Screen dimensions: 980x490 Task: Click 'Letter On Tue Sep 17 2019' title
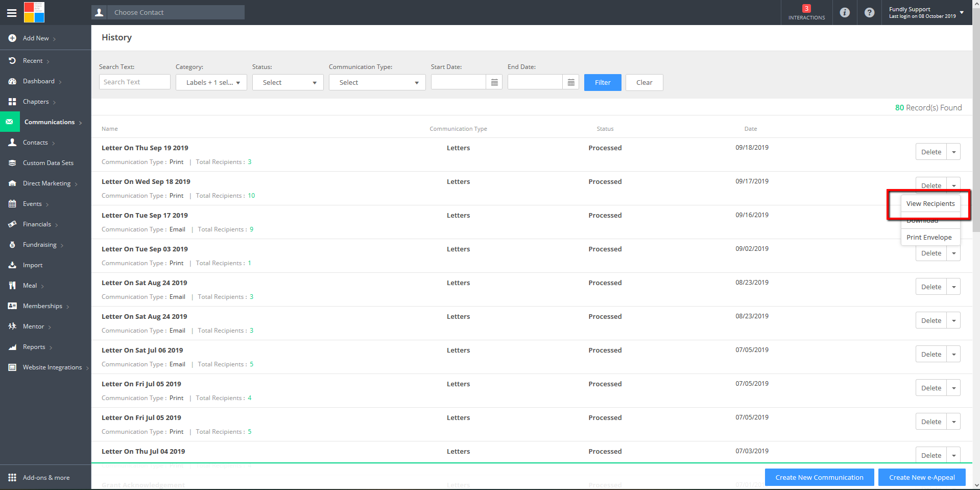click(x=145, y=215)
